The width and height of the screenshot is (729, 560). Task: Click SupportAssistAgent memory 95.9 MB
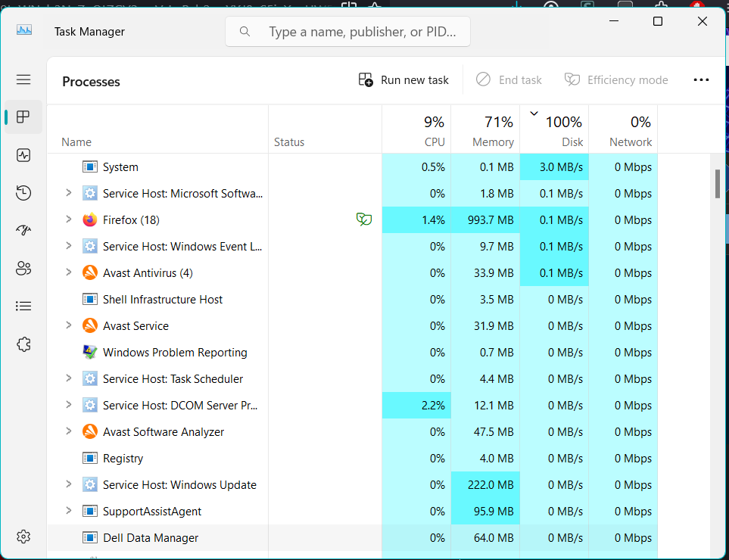tap(494, 512)
